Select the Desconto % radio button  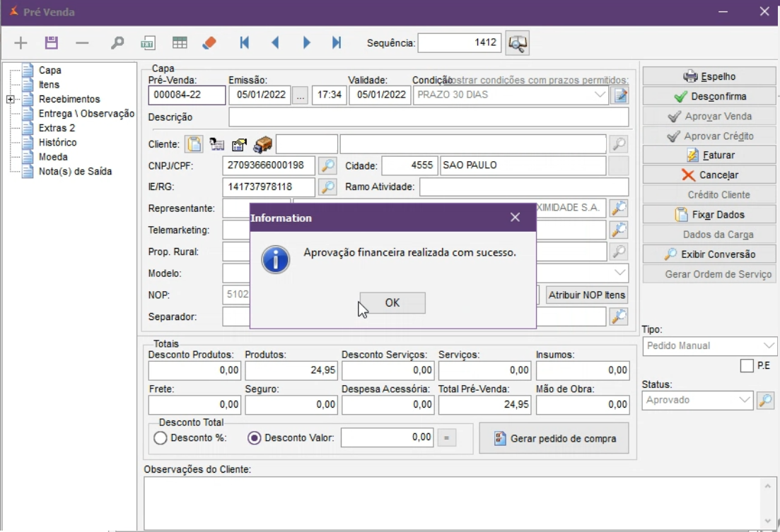pyautogui.click(x=161, y=438)
